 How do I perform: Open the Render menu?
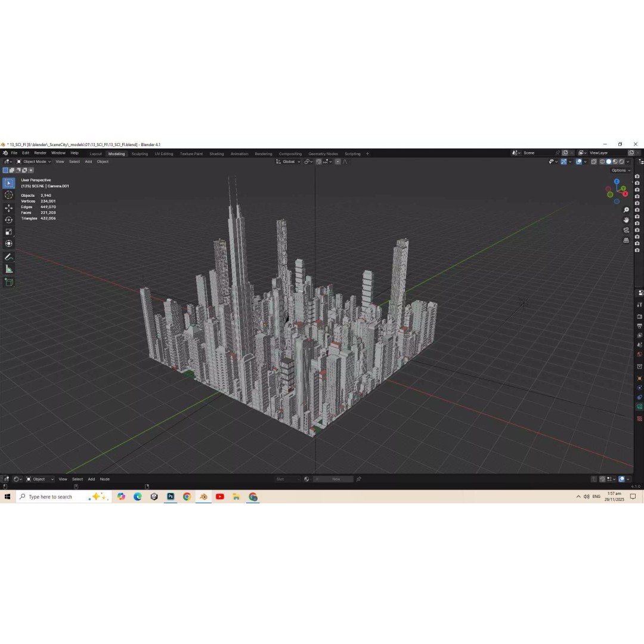41,153
